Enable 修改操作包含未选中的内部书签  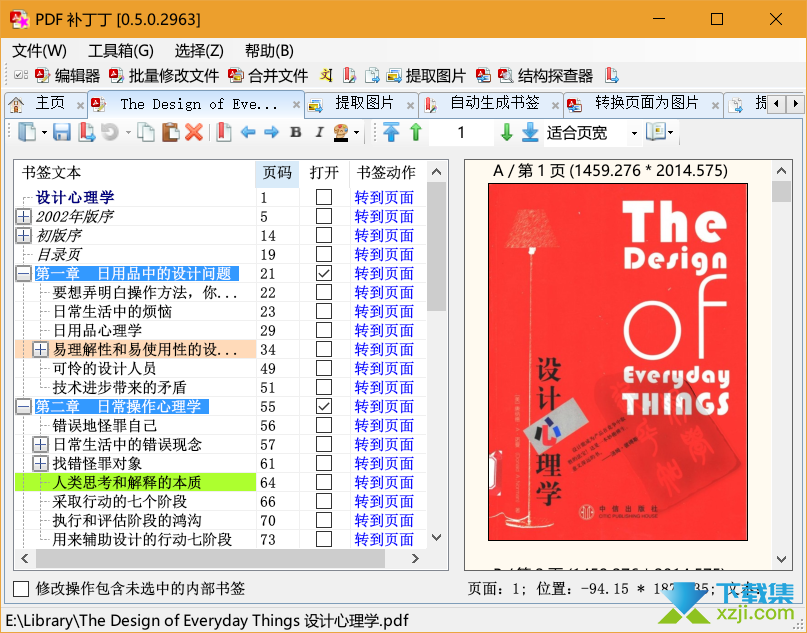click(21, 589)
